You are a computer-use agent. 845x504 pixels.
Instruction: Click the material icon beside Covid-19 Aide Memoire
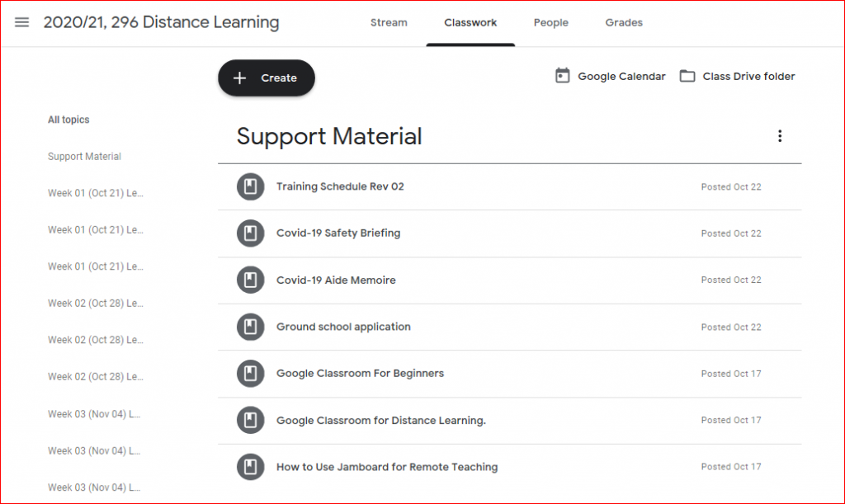[249, 280]
